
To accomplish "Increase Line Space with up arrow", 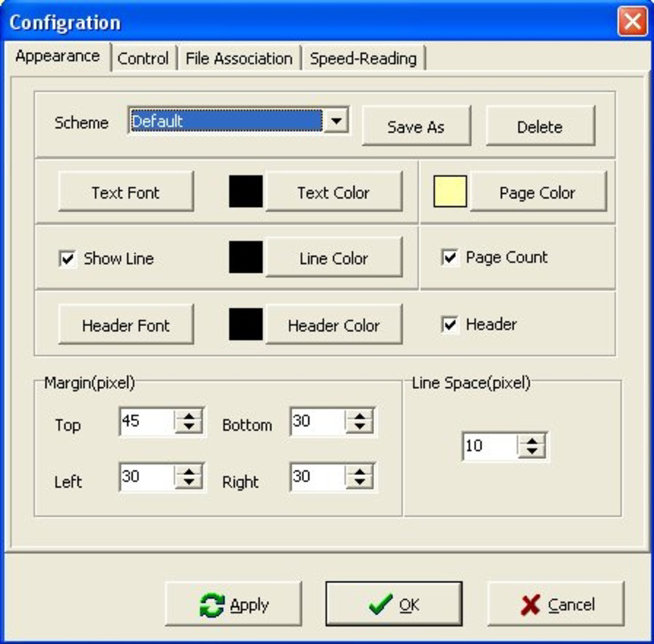I will tap(532, 441).
